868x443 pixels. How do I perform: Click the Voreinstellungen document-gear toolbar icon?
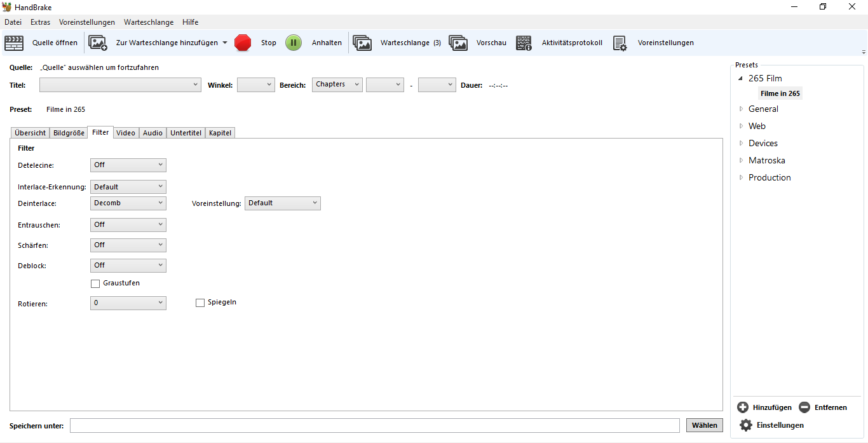pos(620,43)
